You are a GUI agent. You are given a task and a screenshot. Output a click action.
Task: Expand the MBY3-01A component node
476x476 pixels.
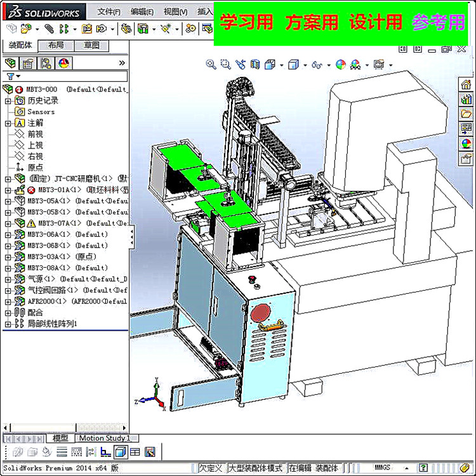click(x=8, y=190)
